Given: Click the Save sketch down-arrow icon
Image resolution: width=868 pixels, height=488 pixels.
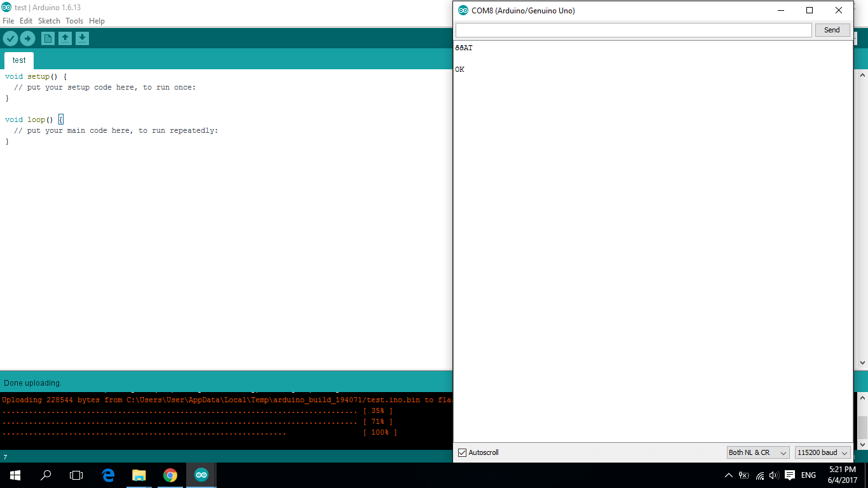Looking at the screenshot, I should coord(82,39).
